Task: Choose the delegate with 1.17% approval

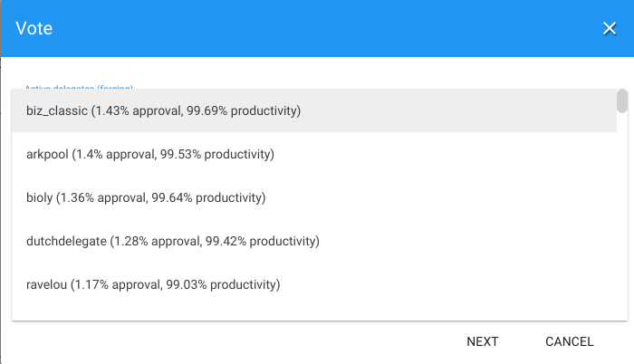Action: (x=153, y=284)
